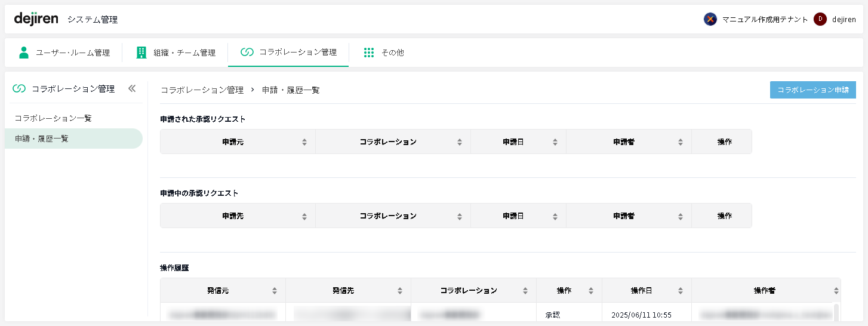Select コラボレーション一覧 in the sidebar
Screen dimensions: 868x326
[53, 118]
